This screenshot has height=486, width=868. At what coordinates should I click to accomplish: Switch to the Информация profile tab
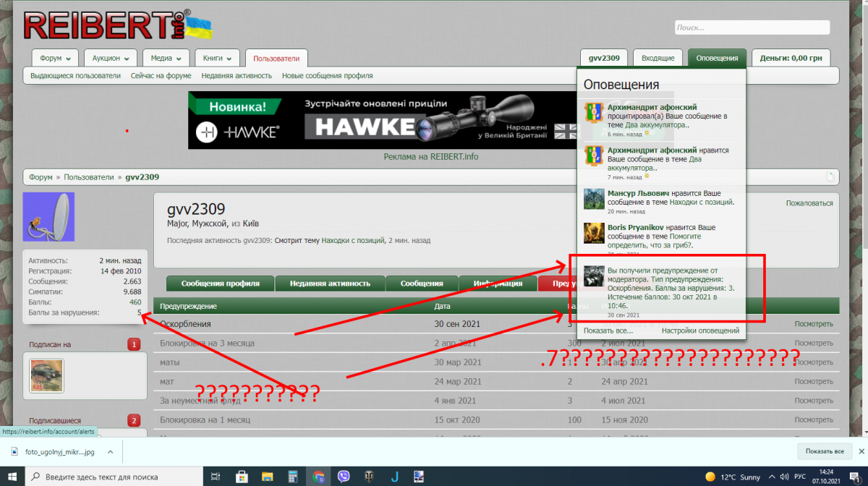[498, 283]
